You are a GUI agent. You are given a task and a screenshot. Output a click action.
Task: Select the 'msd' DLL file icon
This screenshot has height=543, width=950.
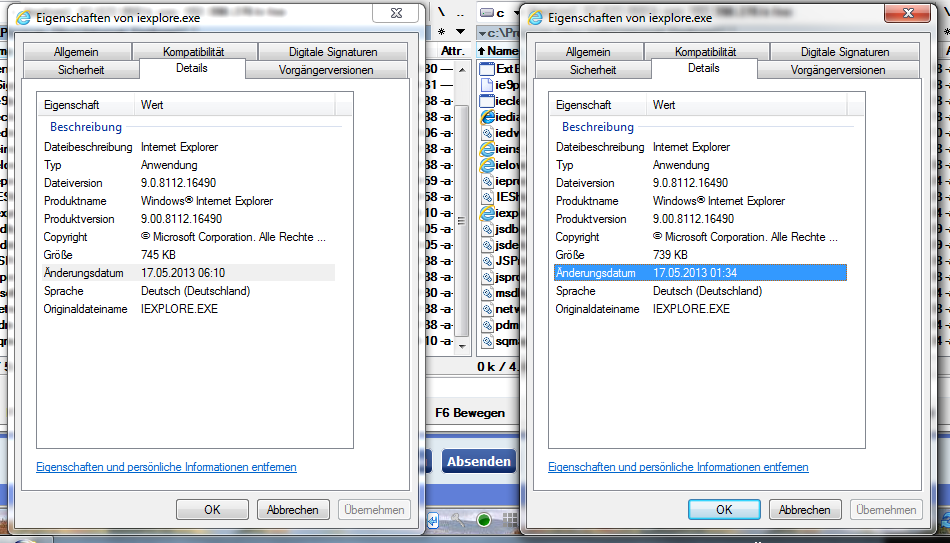point(487,293)
